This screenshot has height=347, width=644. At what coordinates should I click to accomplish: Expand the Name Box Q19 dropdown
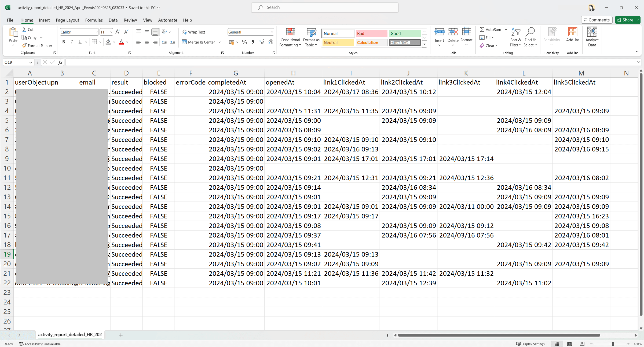(31, 62)
